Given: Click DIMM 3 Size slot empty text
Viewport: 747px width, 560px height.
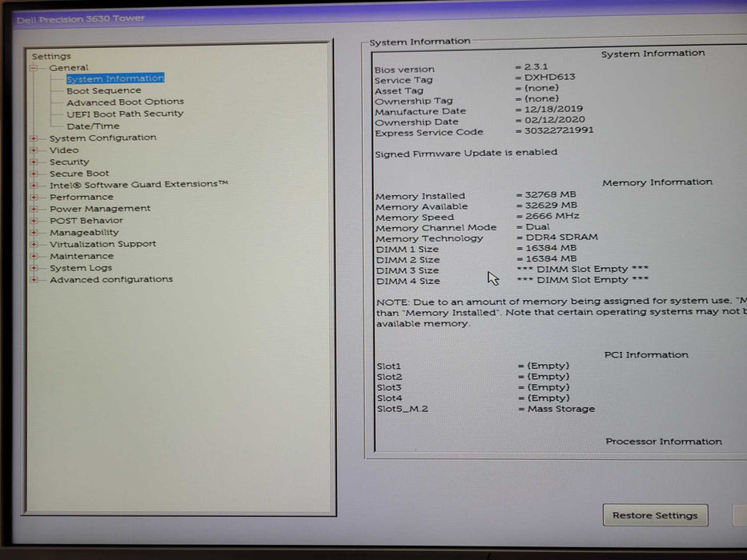Looking at the screenshot, I should pos(583,269).
